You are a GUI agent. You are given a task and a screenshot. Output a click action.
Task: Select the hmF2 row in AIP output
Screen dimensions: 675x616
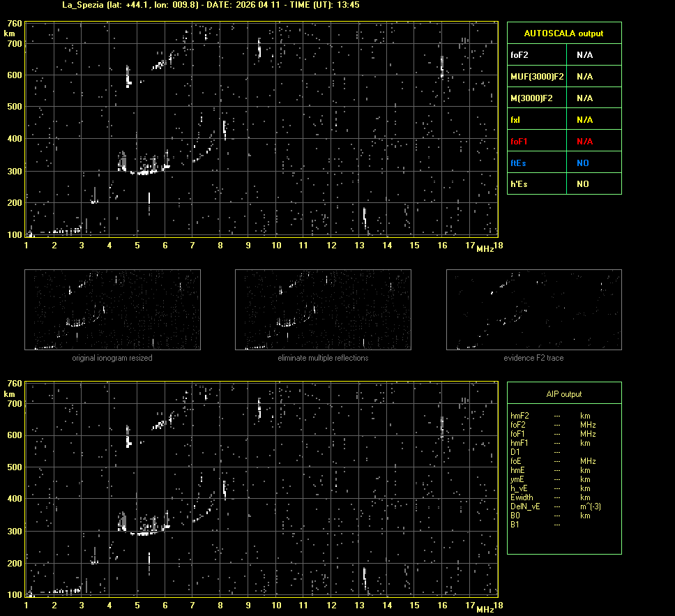pos(519,416)
